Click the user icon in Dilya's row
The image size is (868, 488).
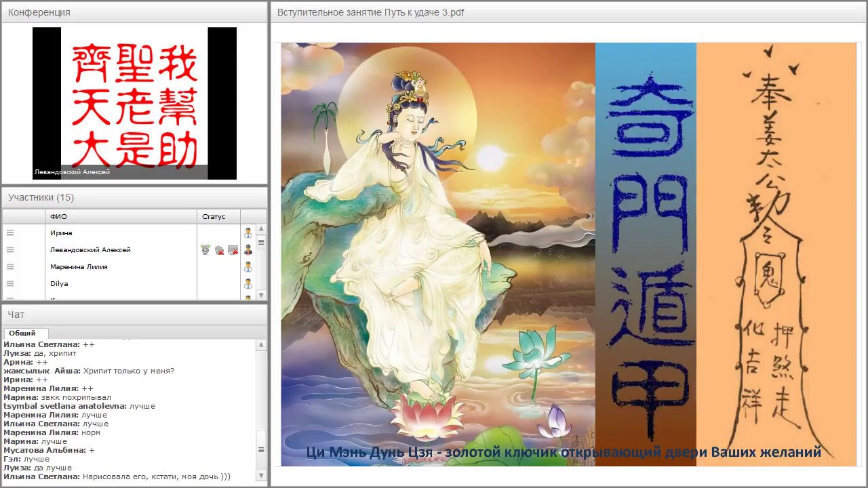coord(248,283)
